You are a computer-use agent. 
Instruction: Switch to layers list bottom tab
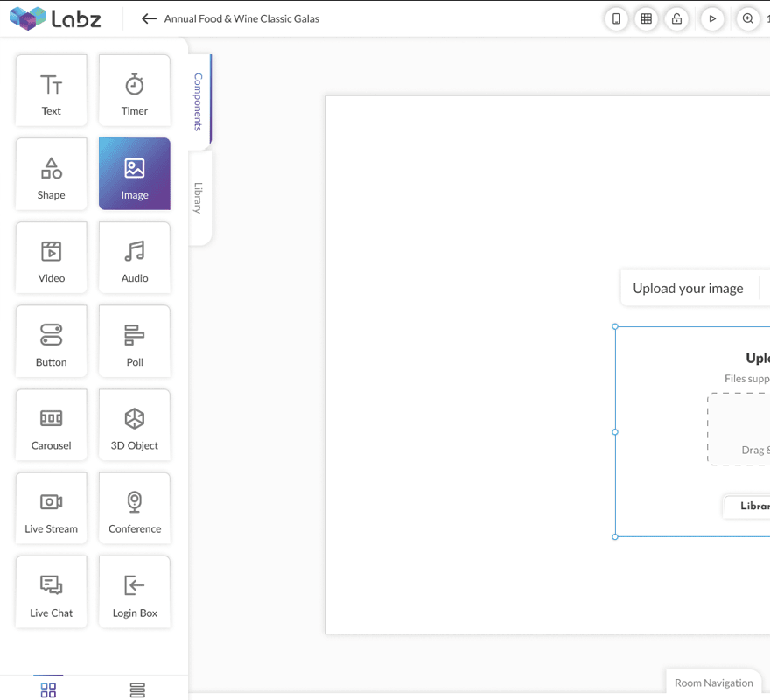coord(137,689)
